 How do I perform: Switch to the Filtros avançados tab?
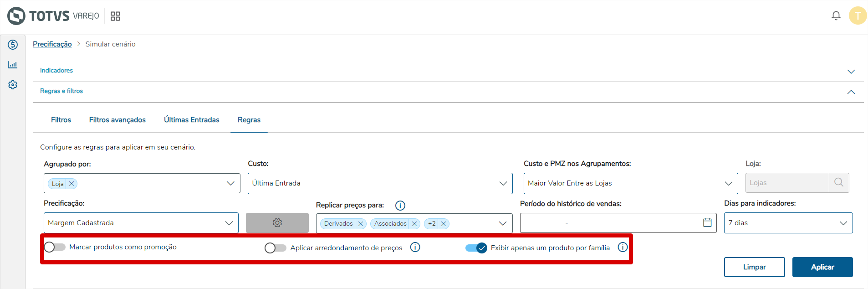click(117, 120)
